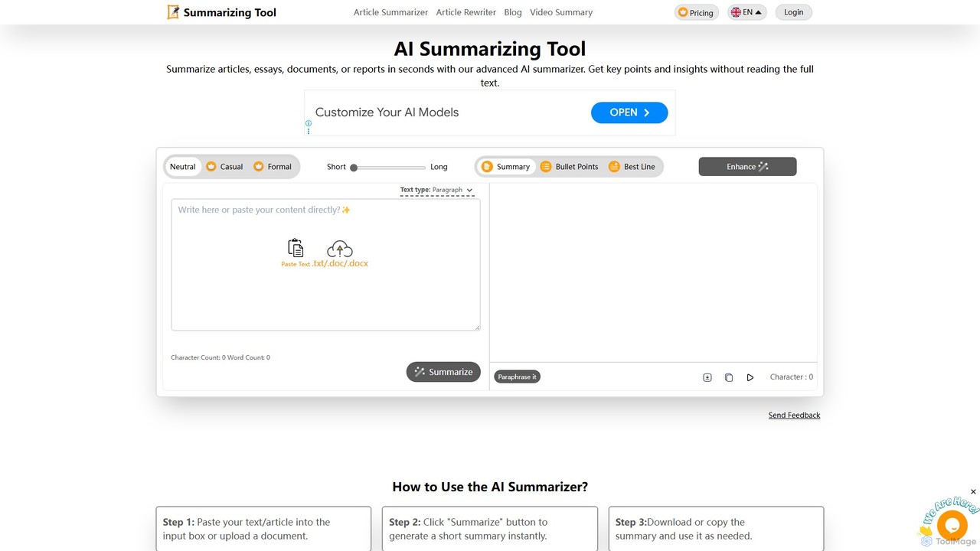Viewport: 980px width, 551px height.
Task: Go to the Blog
Action: pos(513,12)
